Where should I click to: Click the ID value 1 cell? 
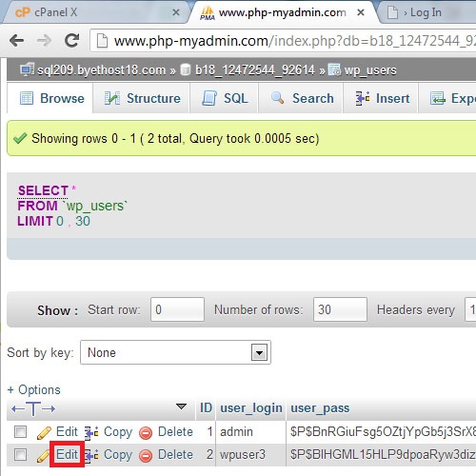coord(209,432)
